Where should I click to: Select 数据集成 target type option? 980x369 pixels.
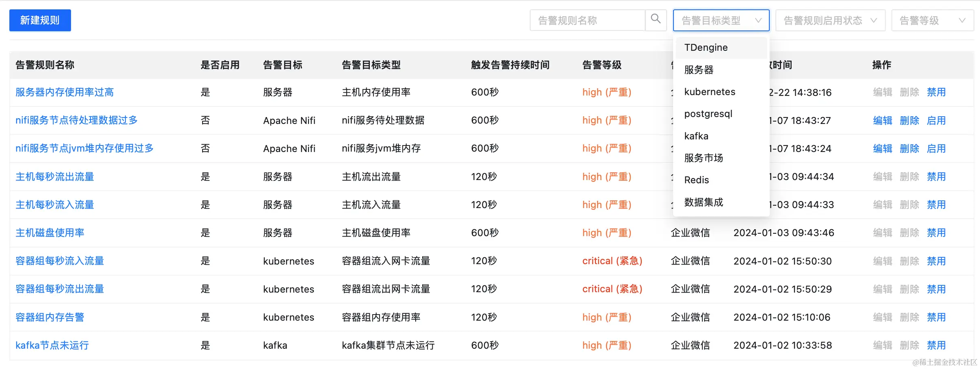coord(704,202)
